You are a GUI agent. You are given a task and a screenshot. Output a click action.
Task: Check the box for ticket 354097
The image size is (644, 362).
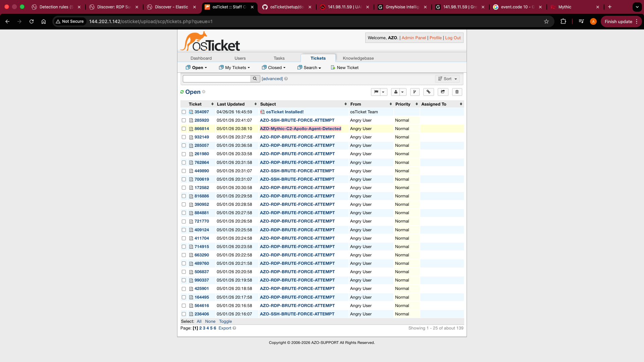pos(184,112)
